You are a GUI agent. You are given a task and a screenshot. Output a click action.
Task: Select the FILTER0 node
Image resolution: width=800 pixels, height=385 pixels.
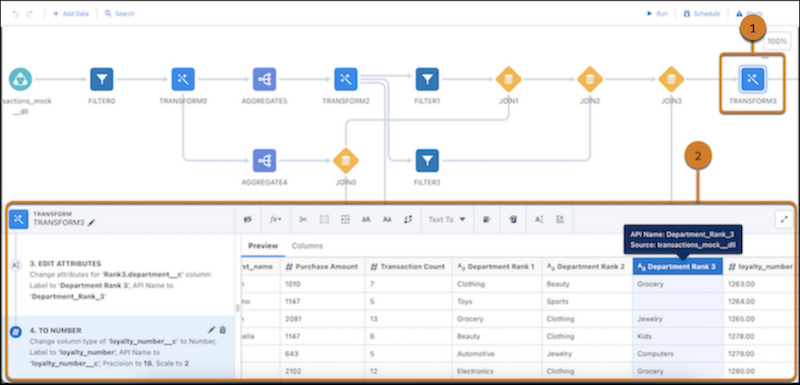tap(102, 79)
